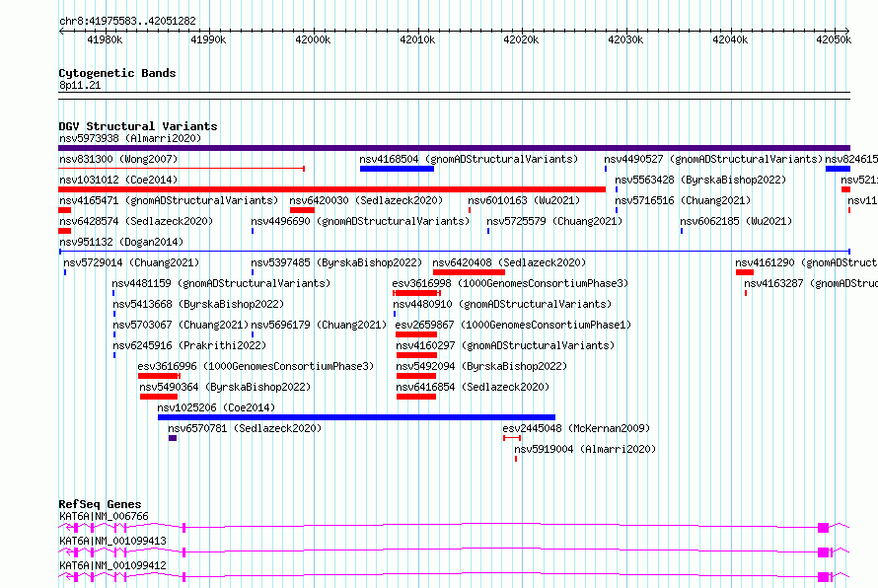Open esv3616996 (1000GenomesConsortiumPhase3) variant
This screenshot has height=588, width=878.
(256, 366)
